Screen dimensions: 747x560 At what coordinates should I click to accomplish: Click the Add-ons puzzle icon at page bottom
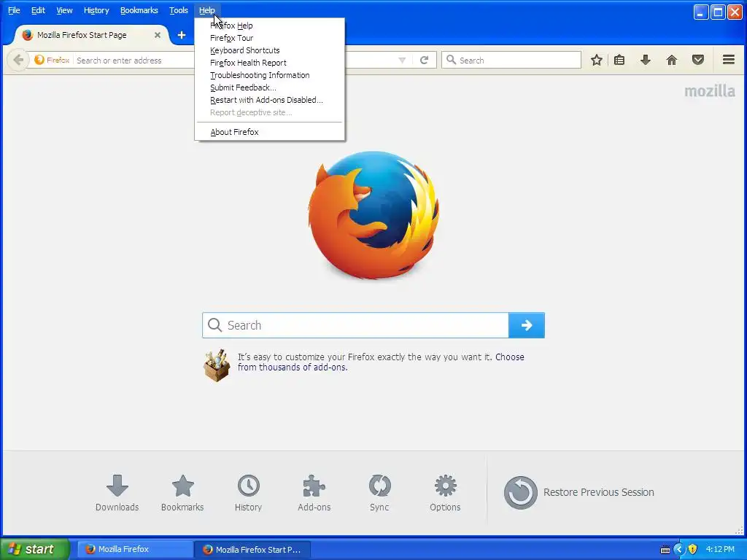314,486
